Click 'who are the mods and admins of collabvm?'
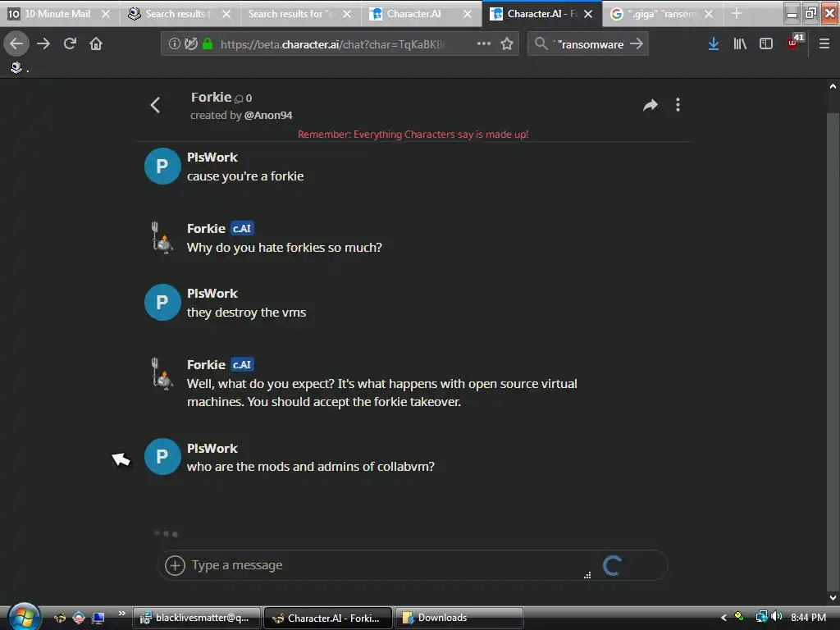This screenshot has width=840, height=630. [311, 467]
